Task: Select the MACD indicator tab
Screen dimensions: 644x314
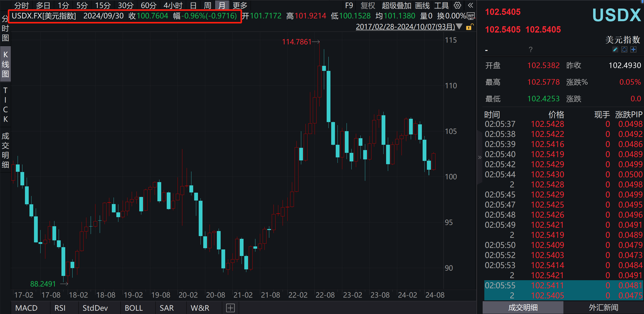Action: pyautogui.click(x=26, y=308)
